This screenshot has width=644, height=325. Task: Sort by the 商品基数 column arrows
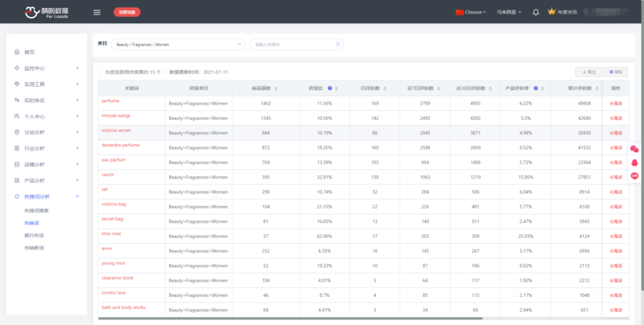point(278,88)
